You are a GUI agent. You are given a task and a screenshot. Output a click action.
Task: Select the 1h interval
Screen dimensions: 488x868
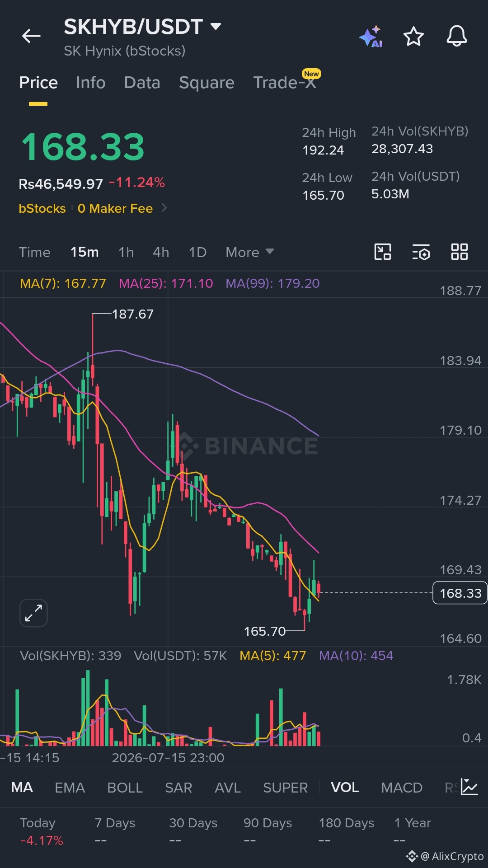pos(126,252)
